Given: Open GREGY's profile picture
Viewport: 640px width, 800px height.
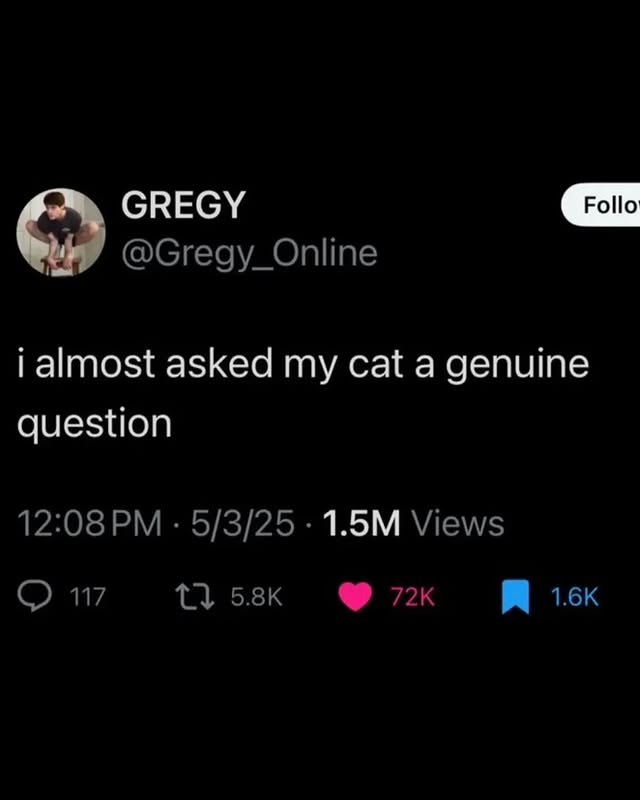Looking at the screenshot, I should [61, 232].
